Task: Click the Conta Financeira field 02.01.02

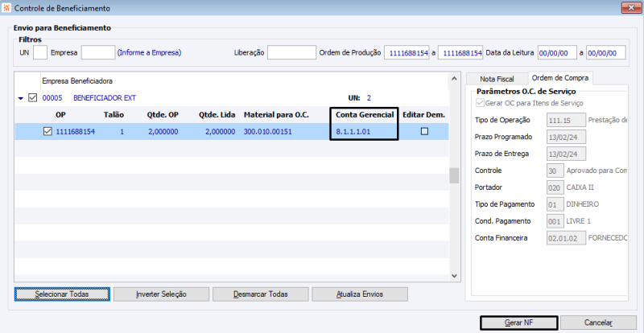Action: (x=567, y=238)
